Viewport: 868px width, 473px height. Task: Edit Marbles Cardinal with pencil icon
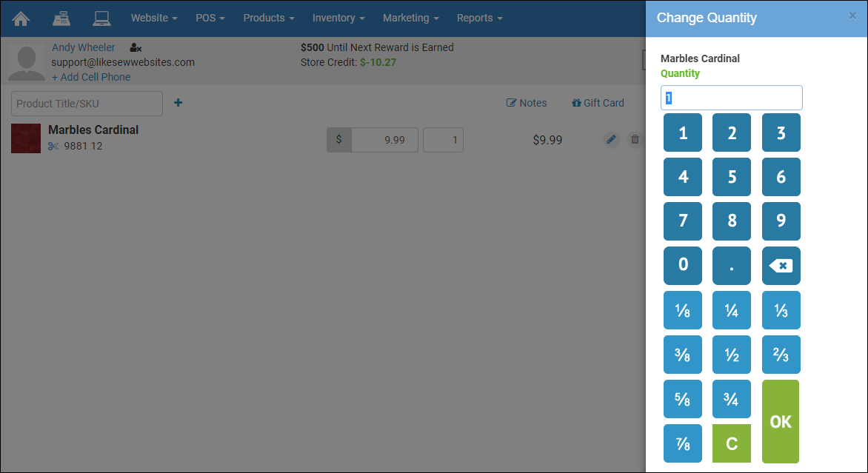pyautogui.click(x=611, y=139)
